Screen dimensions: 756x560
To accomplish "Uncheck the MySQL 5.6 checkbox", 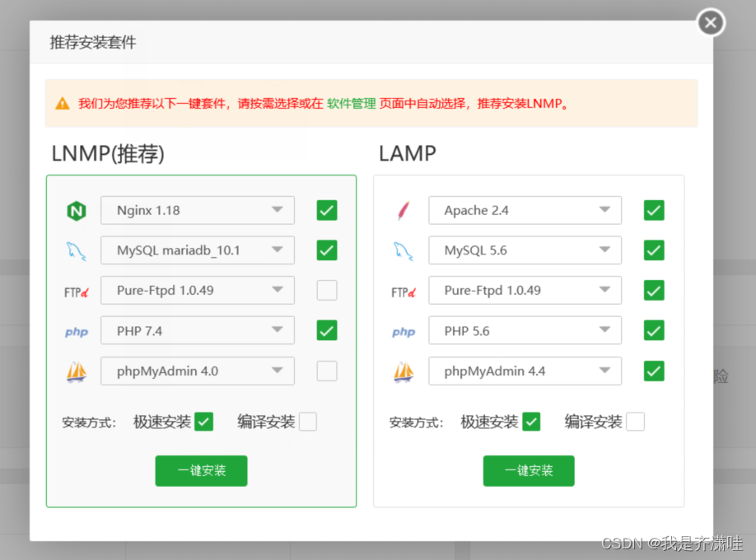I will tap(654, 250).
